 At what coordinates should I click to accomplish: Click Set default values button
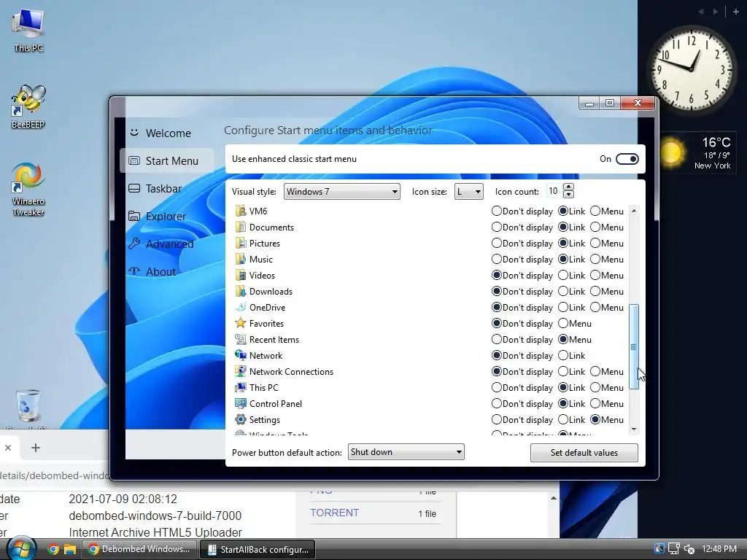point(584,453)
